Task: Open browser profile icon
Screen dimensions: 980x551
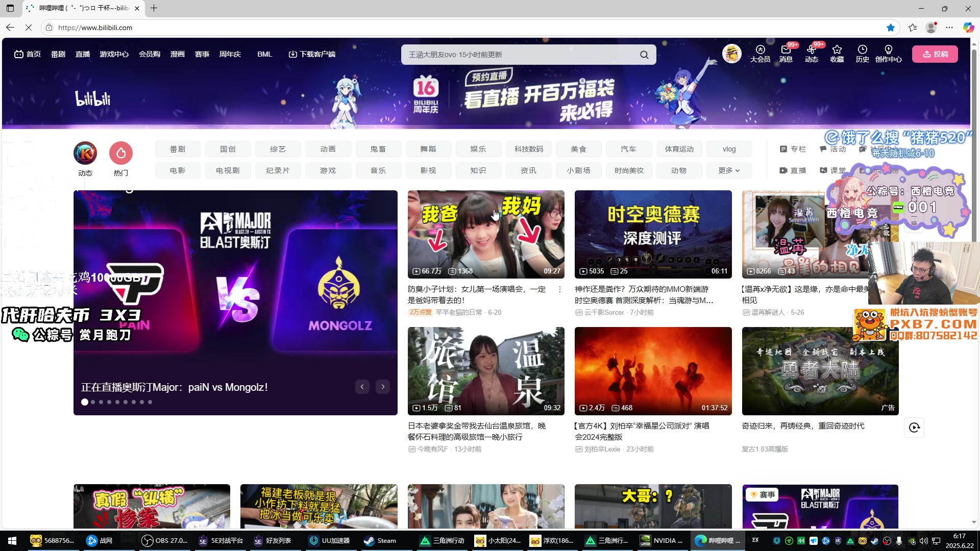Action: coord(931,28)
